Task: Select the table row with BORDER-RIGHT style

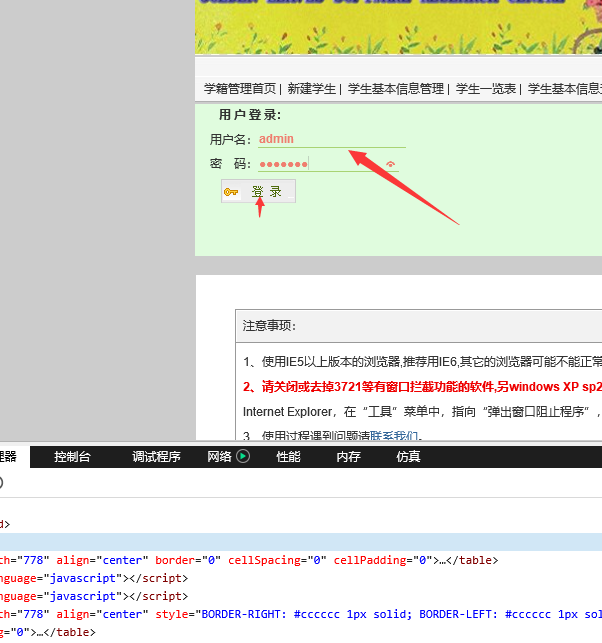Action: [301, 614]
